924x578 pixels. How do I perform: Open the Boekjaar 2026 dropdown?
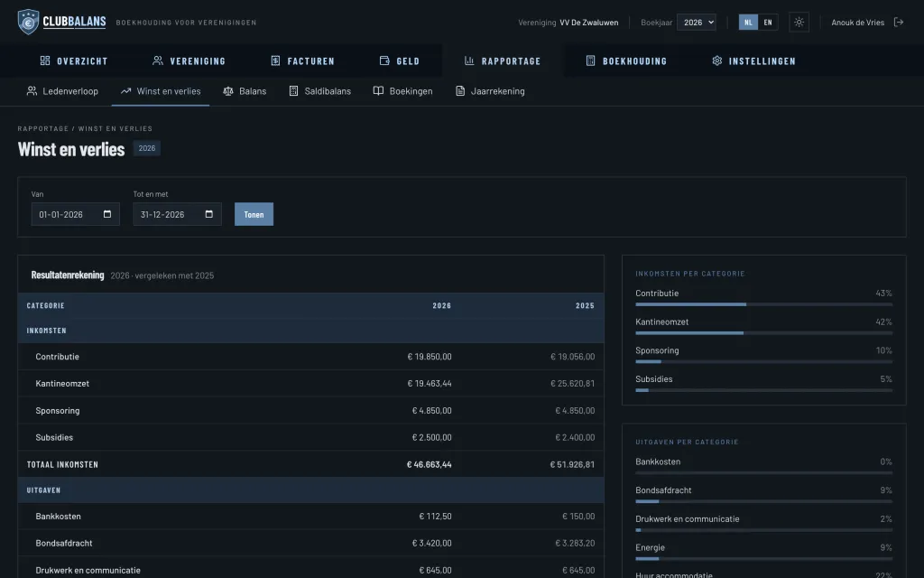[x=696, y=23]
